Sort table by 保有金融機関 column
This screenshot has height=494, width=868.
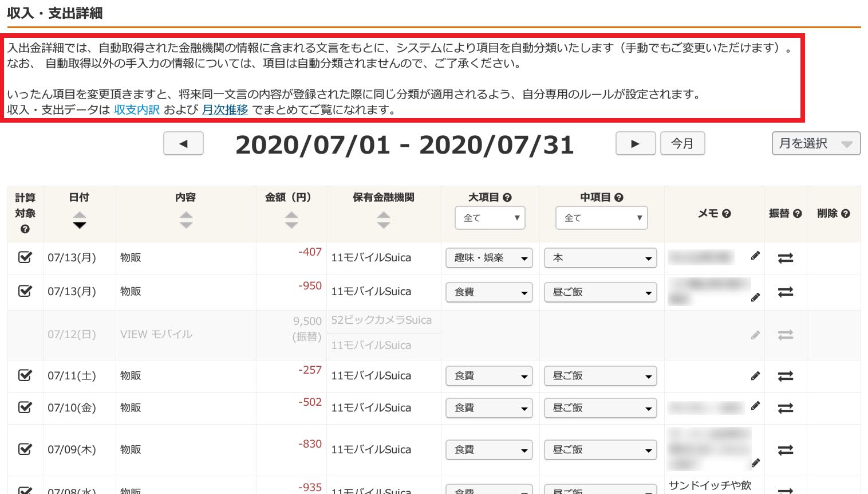[384, 220]
